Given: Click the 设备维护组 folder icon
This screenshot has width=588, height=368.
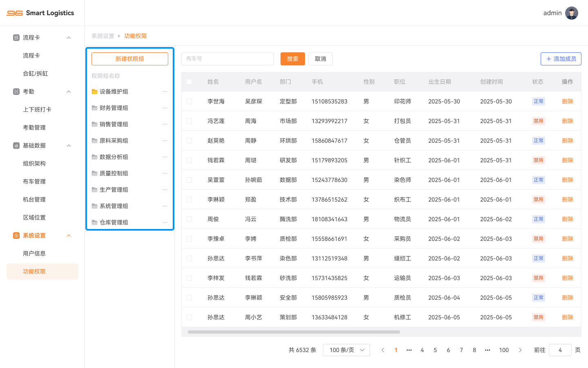Looking at the screenshot, I should (x=94, y=92).
